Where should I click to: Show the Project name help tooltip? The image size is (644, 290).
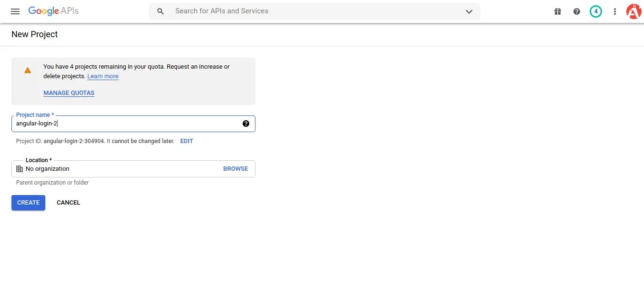point(246,124)
